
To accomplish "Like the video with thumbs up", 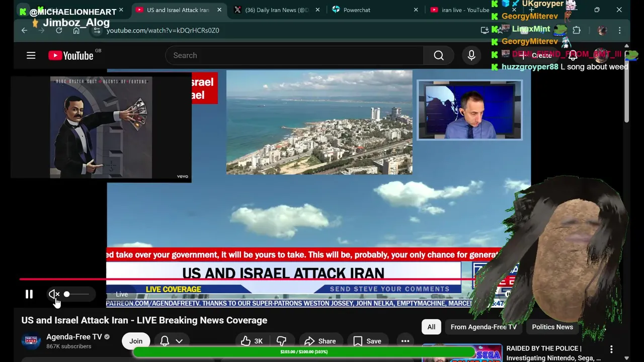I will click(252, 341).
